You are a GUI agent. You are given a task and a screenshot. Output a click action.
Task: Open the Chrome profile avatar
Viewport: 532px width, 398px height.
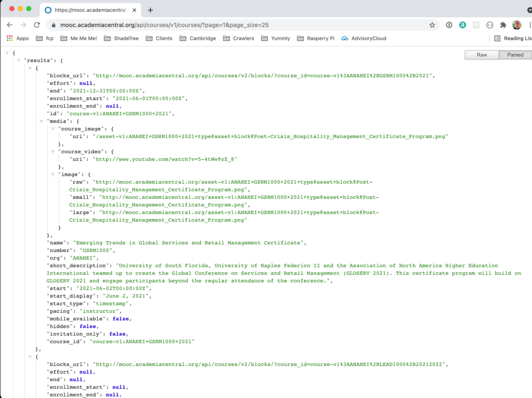pos(517,25)
